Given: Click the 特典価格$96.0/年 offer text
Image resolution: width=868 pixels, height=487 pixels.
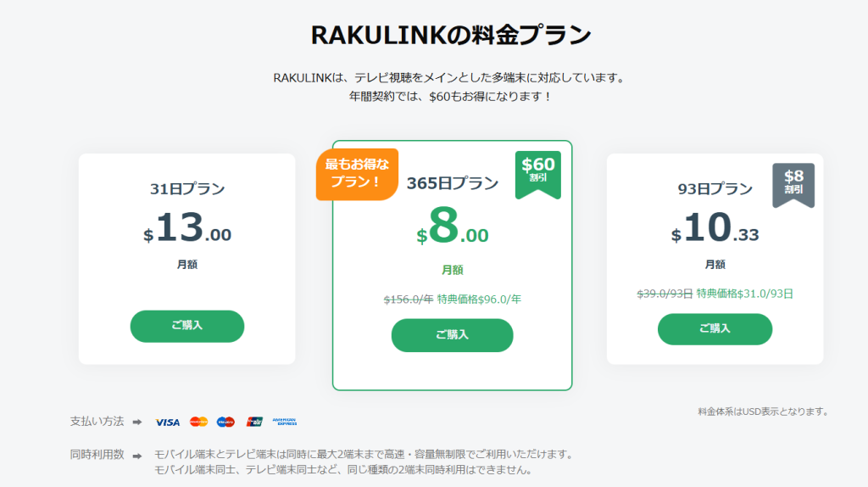Looking at the screenshot, I should [479, 299].
